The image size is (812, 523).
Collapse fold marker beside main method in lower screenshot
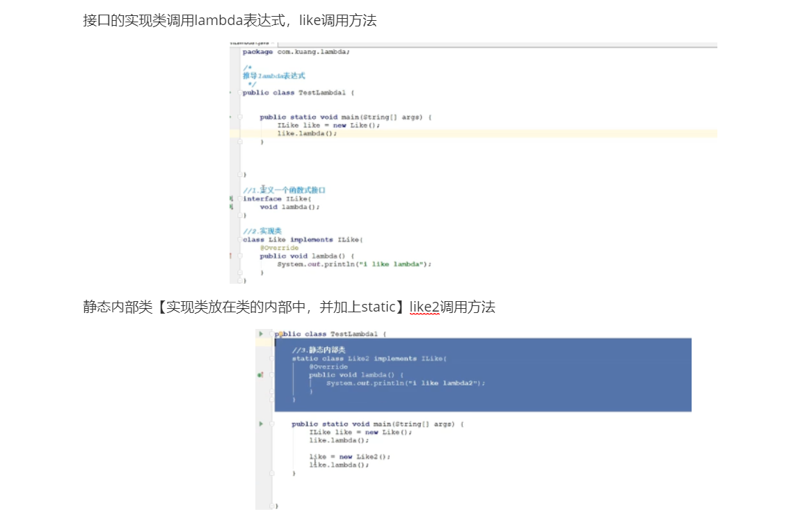[x=271, y=424]
